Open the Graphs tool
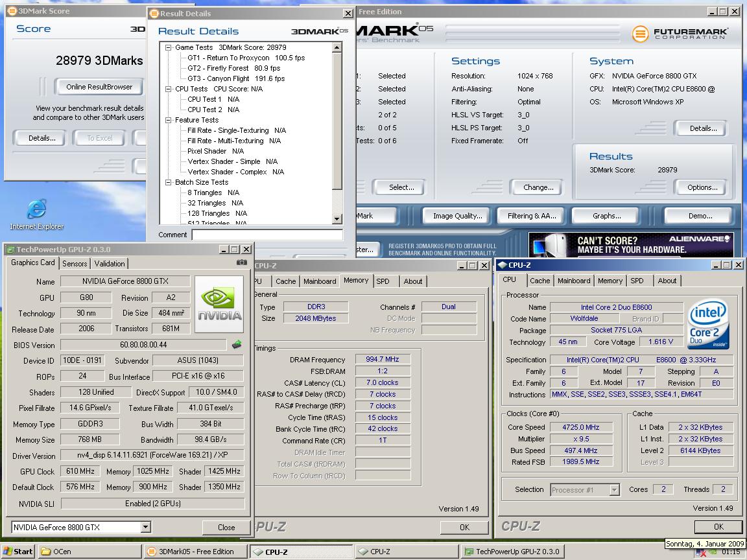 606,216
